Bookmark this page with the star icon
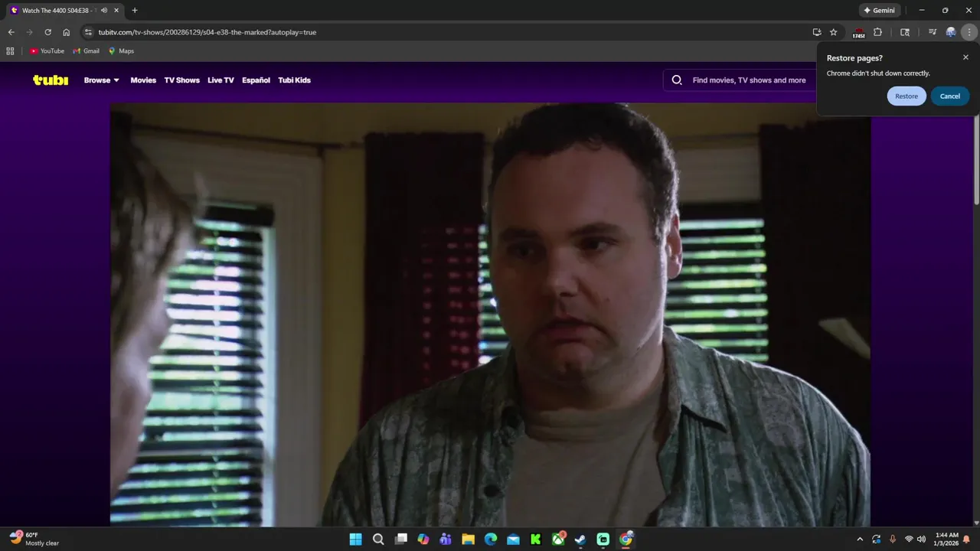 click(834, 32)
